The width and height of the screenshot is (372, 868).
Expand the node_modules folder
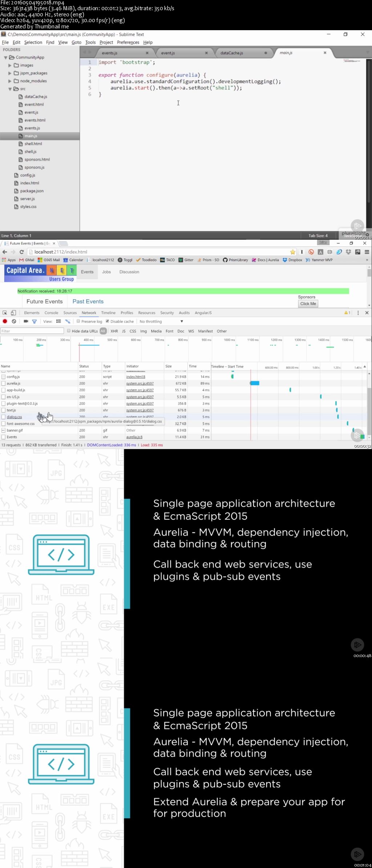10,81
